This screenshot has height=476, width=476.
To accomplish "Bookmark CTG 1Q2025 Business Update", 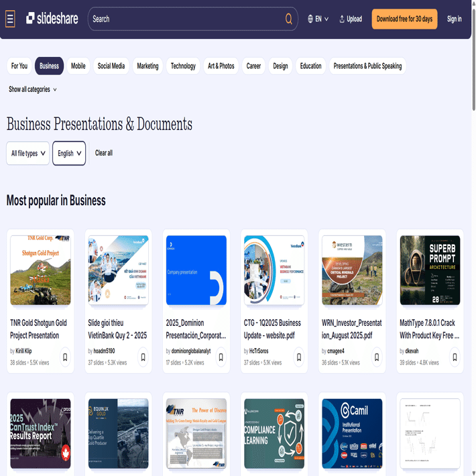I will (x=299, y=357).
